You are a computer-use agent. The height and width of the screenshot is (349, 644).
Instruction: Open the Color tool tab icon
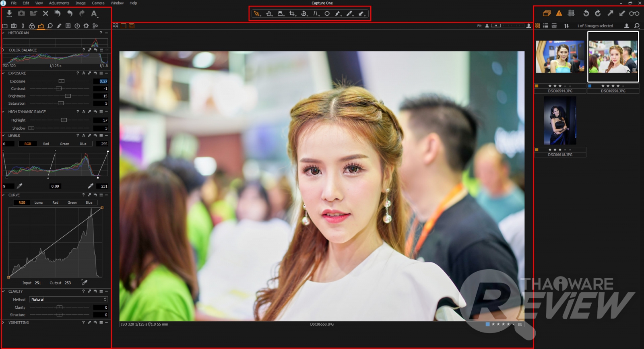[x=32, y=26]
